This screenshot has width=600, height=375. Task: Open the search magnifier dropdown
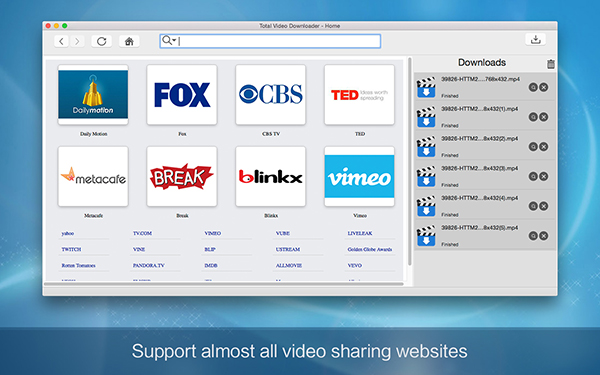pos(169,41)
